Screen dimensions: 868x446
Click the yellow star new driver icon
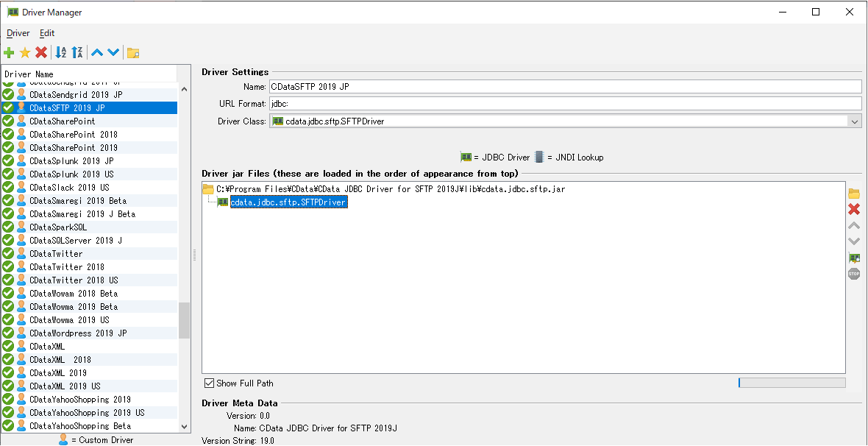[25, 53]
